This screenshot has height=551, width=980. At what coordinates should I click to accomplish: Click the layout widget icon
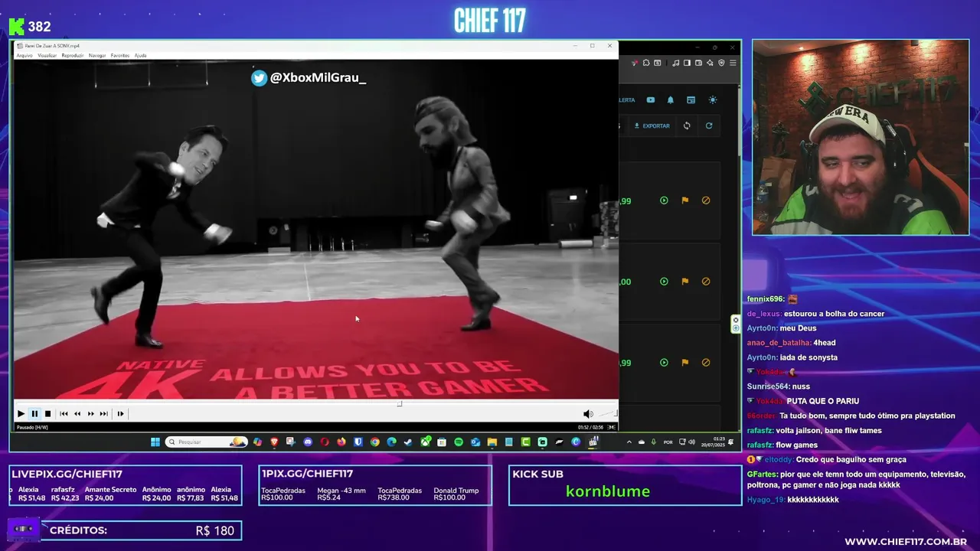click(x=691, y=100)
